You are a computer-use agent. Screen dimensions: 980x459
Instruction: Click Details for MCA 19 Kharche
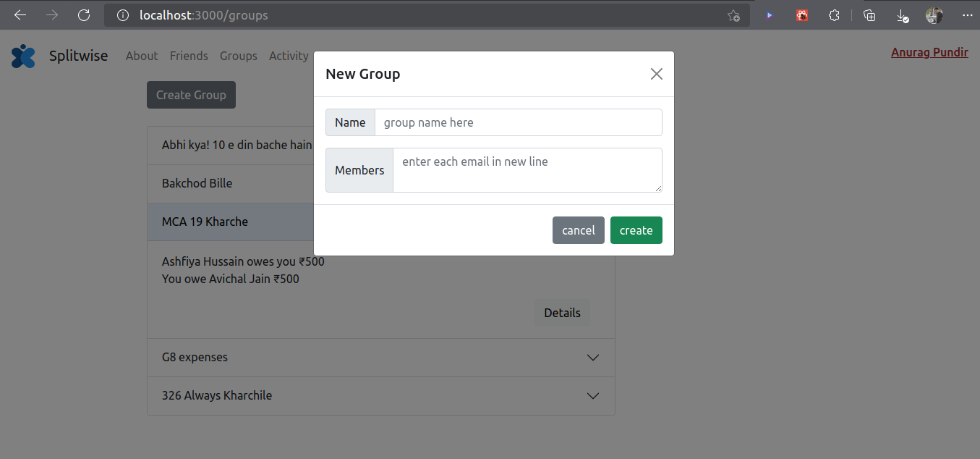click(562, 312)
